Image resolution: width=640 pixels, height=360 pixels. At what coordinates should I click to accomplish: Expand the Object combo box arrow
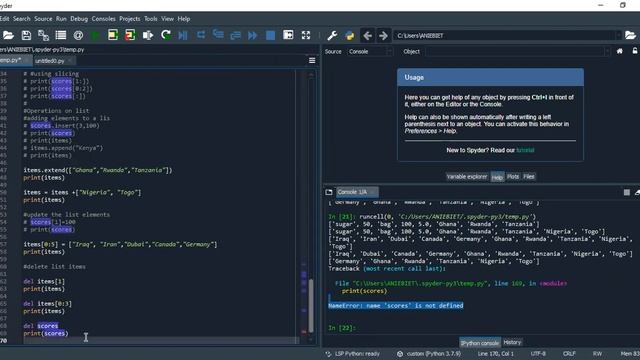[x=608, y=51]
